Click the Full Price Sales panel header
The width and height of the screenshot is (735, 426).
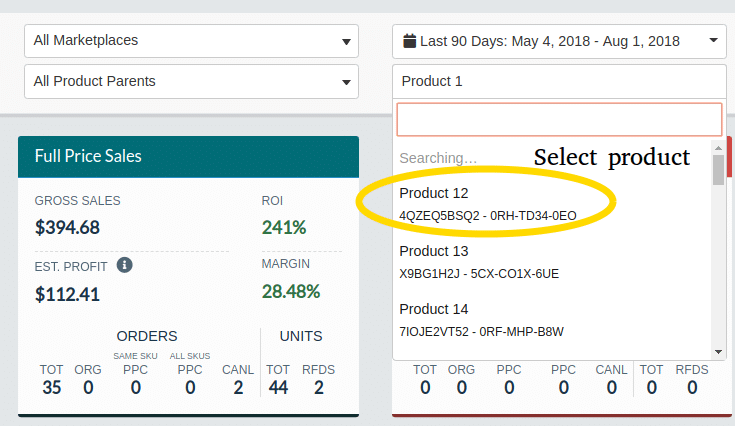pyautogui.click(x=188, y=157)
